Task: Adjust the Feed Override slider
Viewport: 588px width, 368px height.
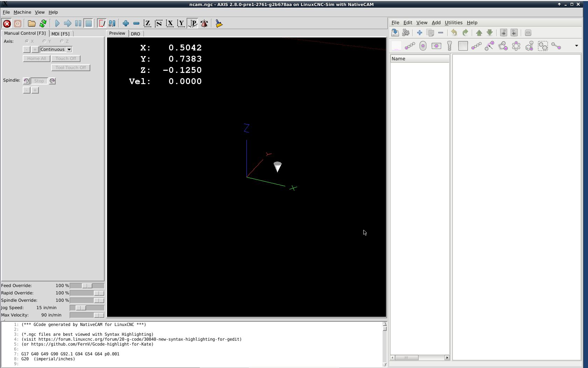Action: 87,286
